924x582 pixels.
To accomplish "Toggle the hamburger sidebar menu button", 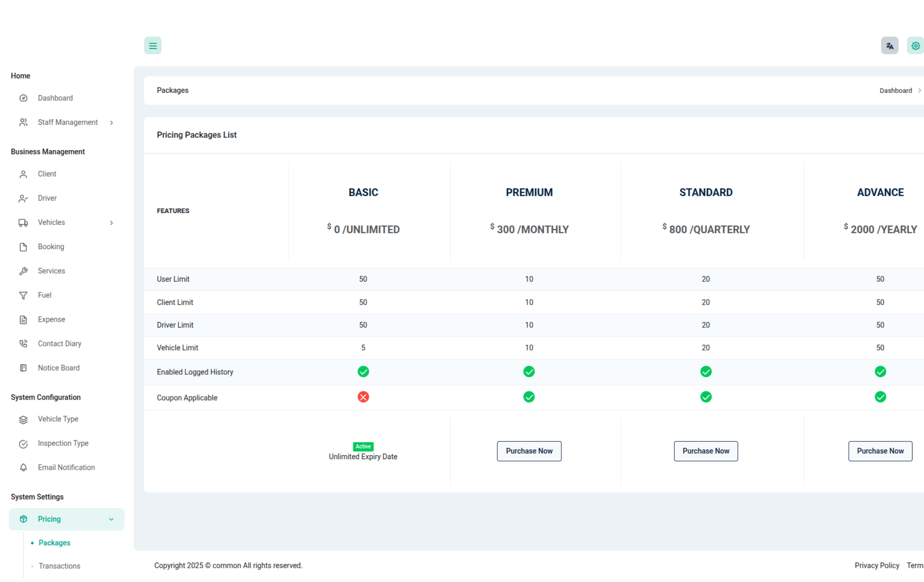I will click(153, 46).
